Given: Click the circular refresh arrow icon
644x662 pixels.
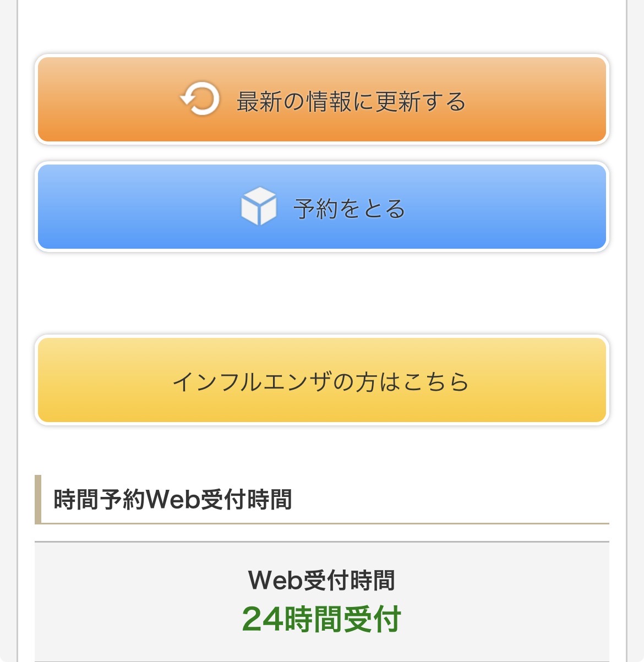Looking at the screenshot, I should click(x=200, y=100).
